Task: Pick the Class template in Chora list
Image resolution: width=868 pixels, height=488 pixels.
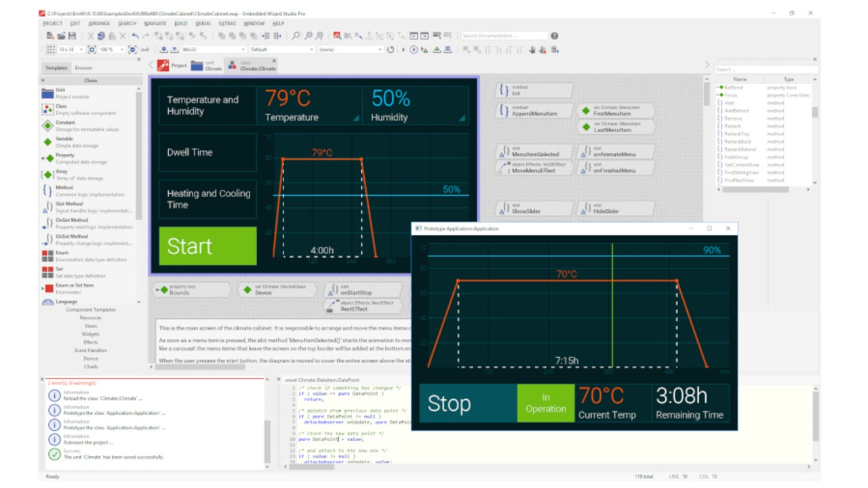Action: pyautogui.click(x=47, y=109)
